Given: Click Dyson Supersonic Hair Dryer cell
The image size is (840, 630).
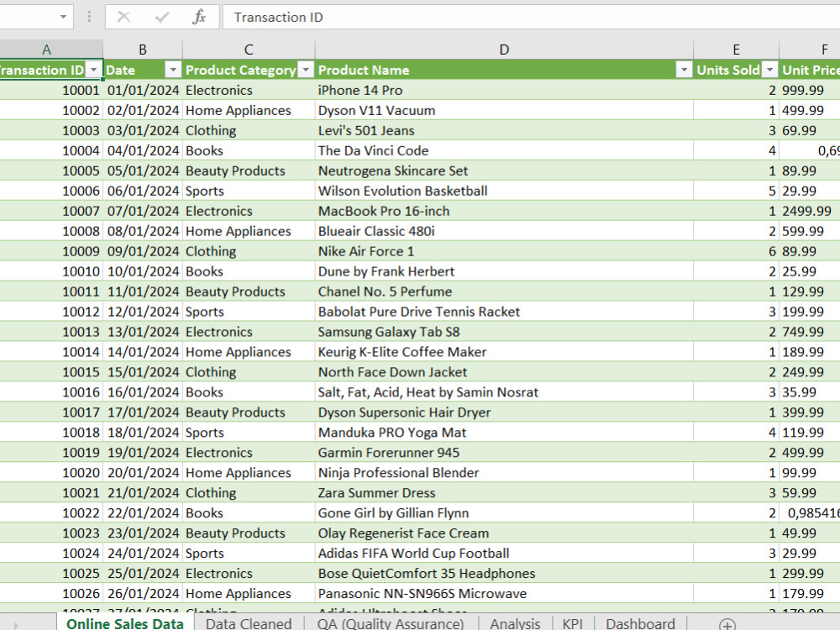Looking at the screenshot, I should point(504,412).
